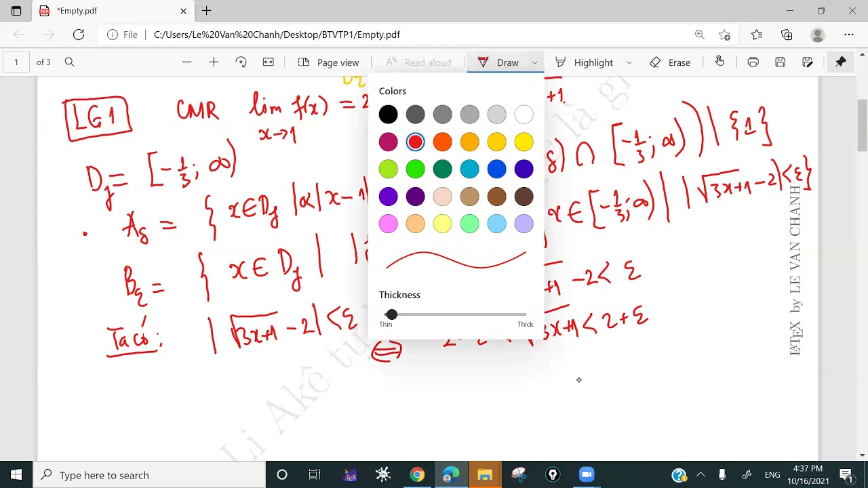Print the PDF document
The width and height of the screenshot is (868, 488).
tap(753, 62)
